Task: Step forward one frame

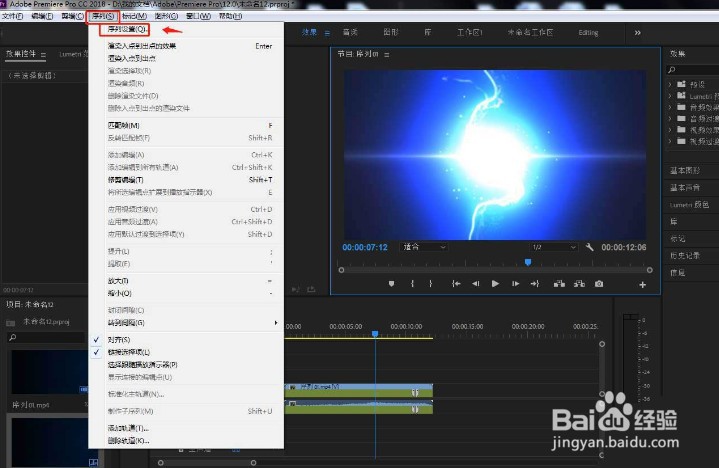Action: [x=515, y=284]
